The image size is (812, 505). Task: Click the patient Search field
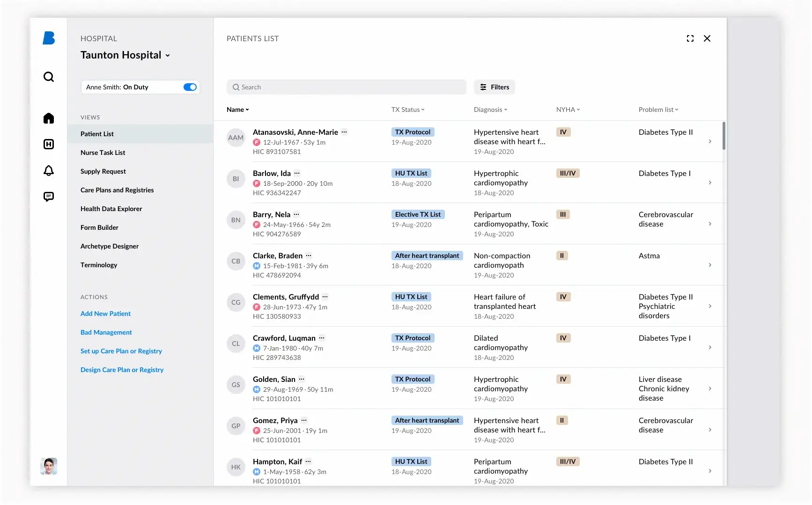point(347,87)
